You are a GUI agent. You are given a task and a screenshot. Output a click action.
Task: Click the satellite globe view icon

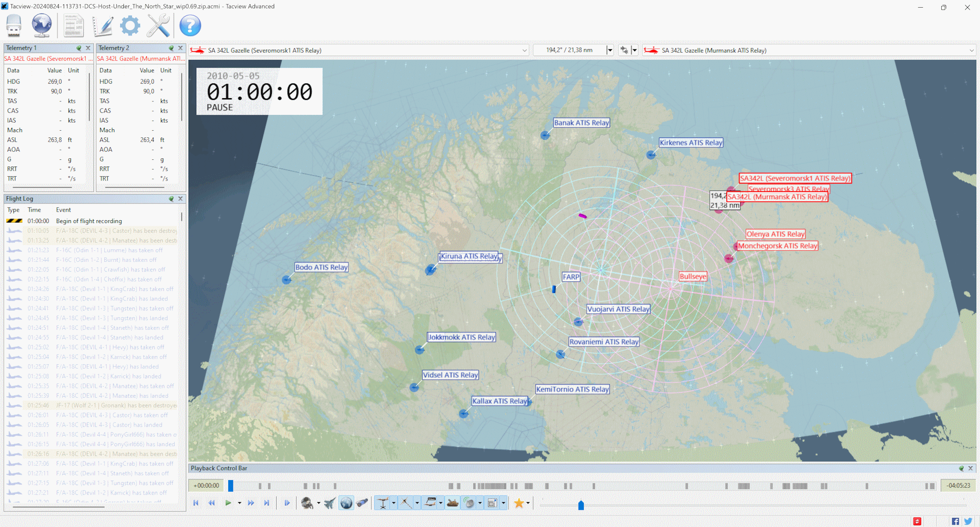coord(346,503)
